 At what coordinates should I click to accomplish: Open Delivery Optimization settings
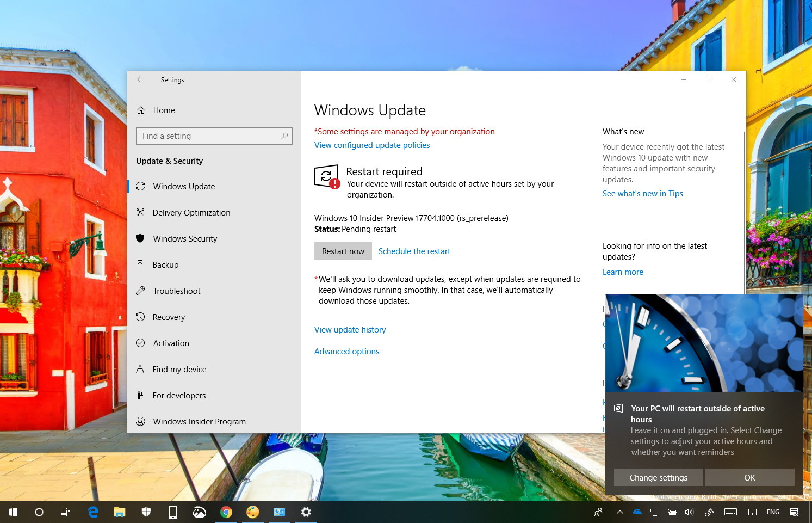191,212
